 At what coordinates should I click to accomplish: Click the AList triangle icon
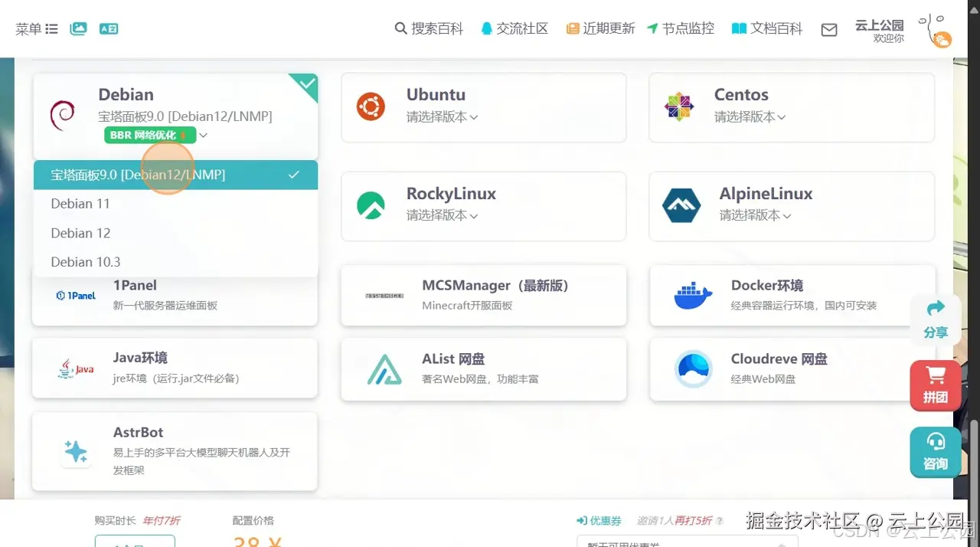click(384, 368)
